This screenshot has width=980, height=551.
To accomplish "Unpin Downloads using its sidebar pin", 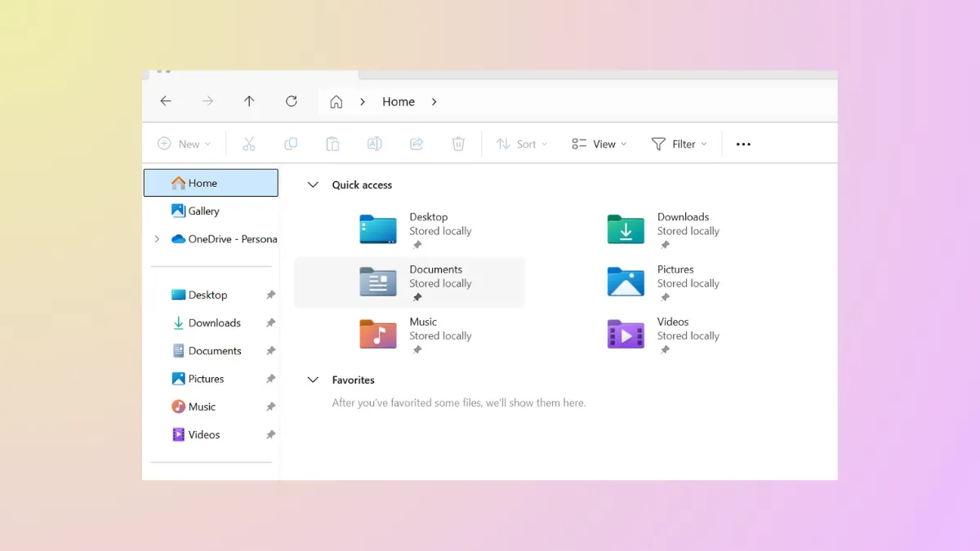I will point(269,322).
